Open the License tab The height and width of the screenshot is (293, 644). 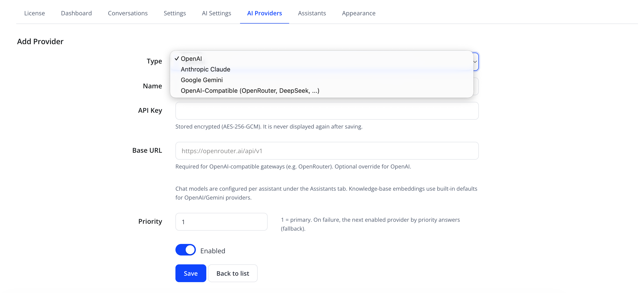(34, 13)
